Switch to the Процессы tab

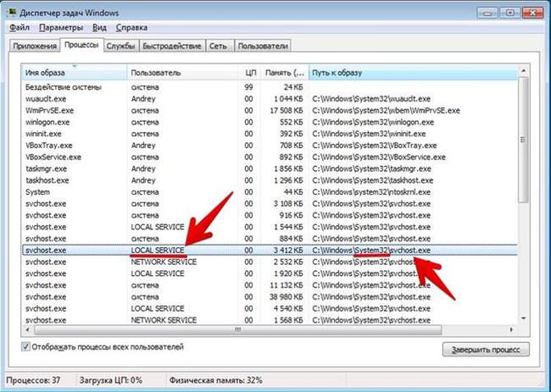coord(81,45)
